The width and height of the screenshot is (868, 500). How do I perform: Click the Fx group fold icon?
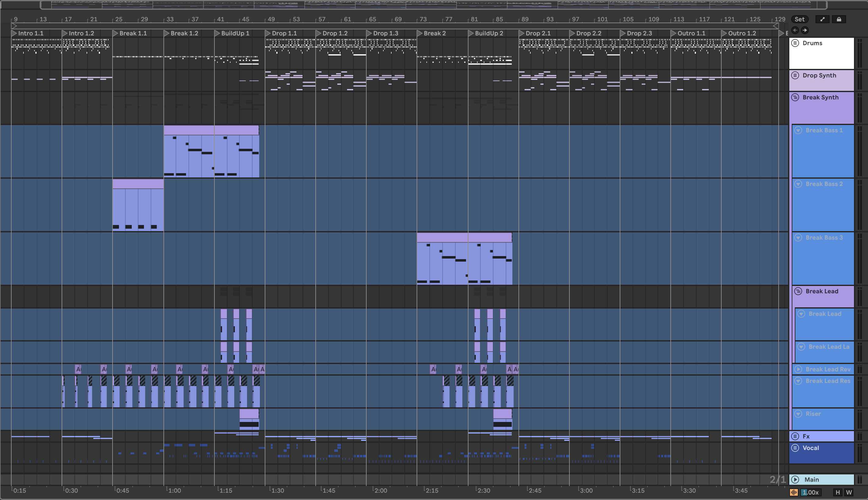(x=795, y=437)
